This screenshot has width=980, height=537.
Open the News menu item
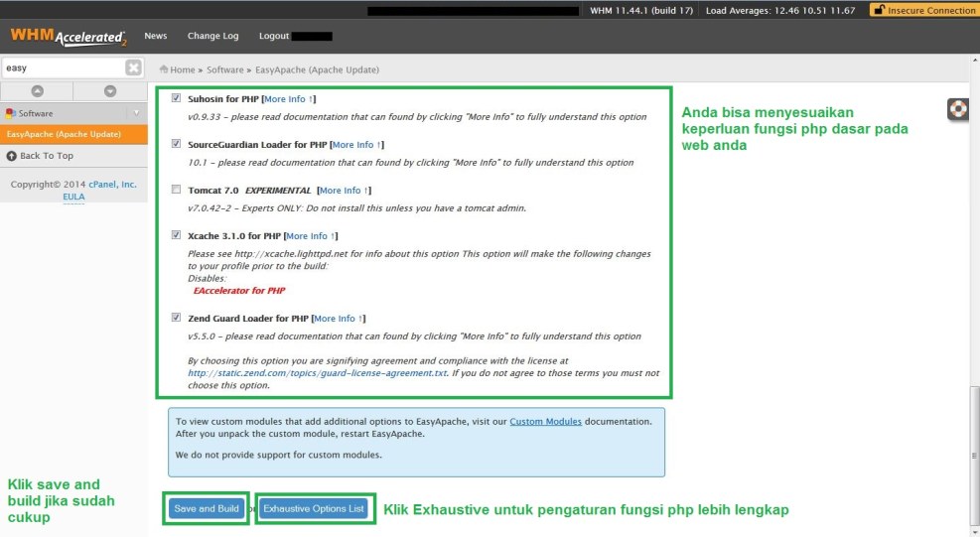pos(156,36)
